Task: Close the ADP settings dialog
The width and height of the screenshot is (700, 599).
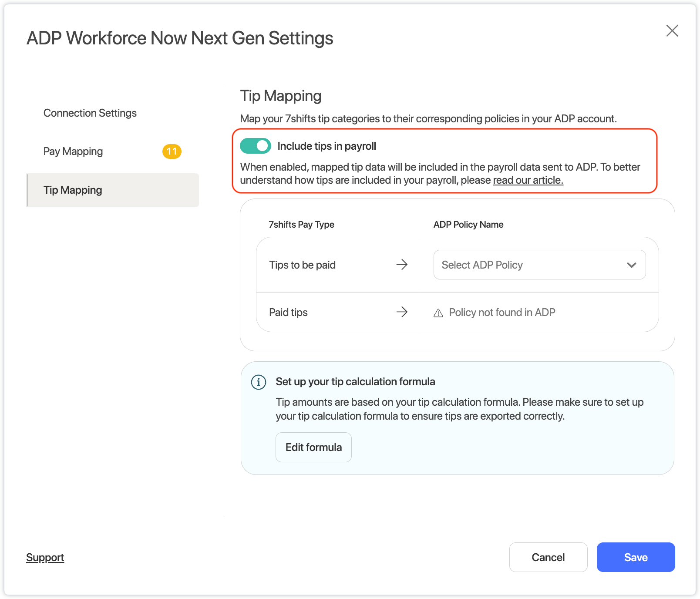Action: (672, 31)
